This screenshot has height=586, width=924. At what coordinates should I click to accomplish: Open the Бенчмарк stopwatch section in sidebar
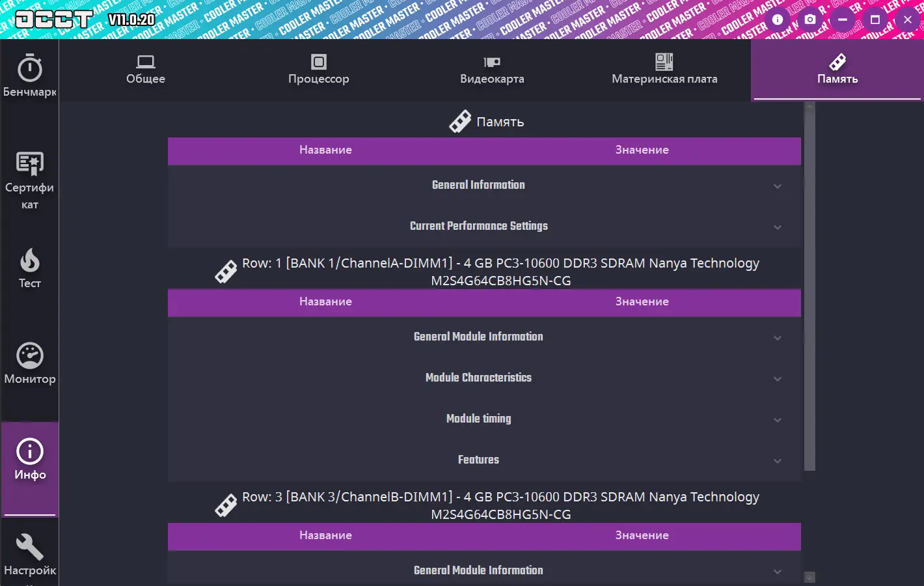tap(29, 77)
